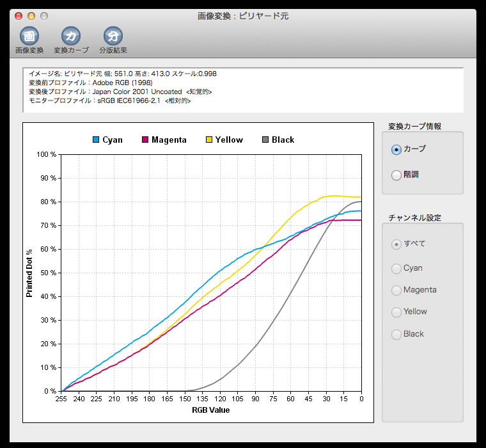Click the Black legend color swatch
This screenshot has width=486, height=448.
[x=265, y=140]
